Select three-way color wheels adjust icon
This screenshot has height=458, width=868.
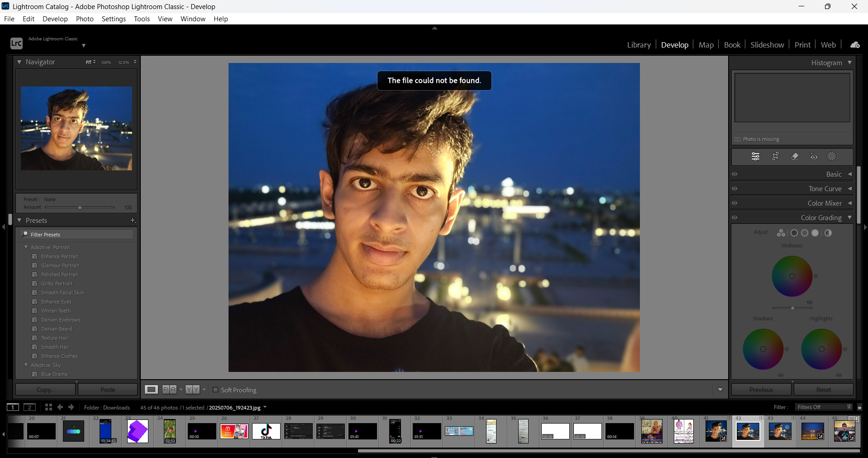[x=781, y=233]
